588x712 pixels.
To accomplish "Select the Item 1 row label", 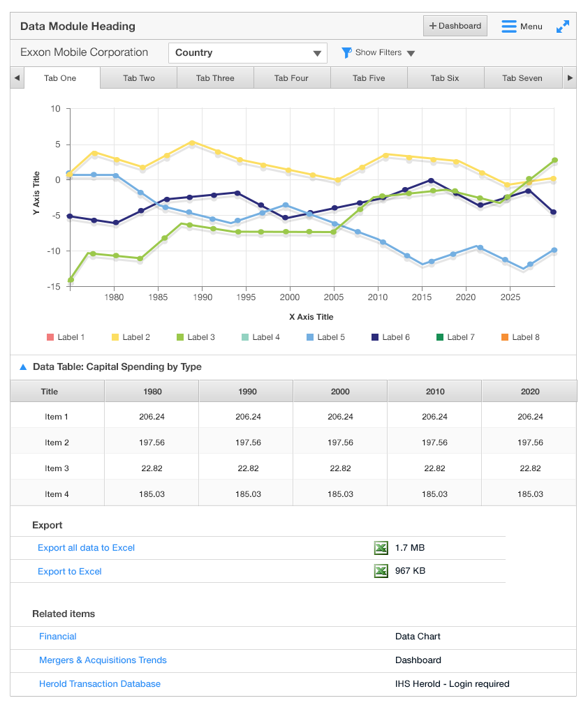I will 57,417.
